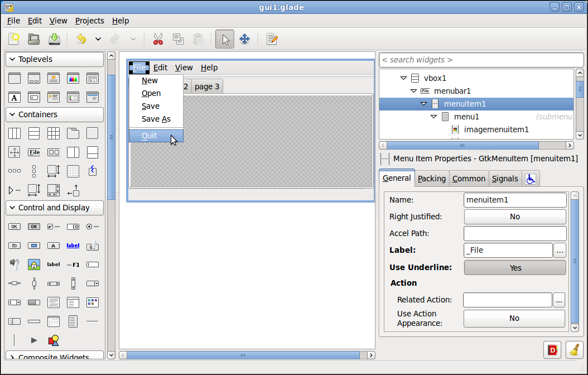Image resolution: width=588 pixels, height=375 pixels.
Task: Click the '...' button beside Related Action
Action: click(x=559, y=300)
